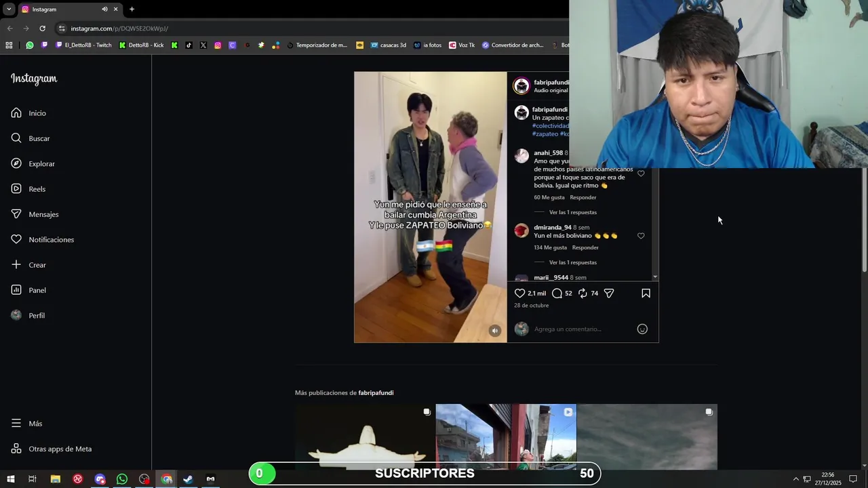868x488 pixels.
Task: Share the post with paper plane icon
Action: (x=609, y=293)
